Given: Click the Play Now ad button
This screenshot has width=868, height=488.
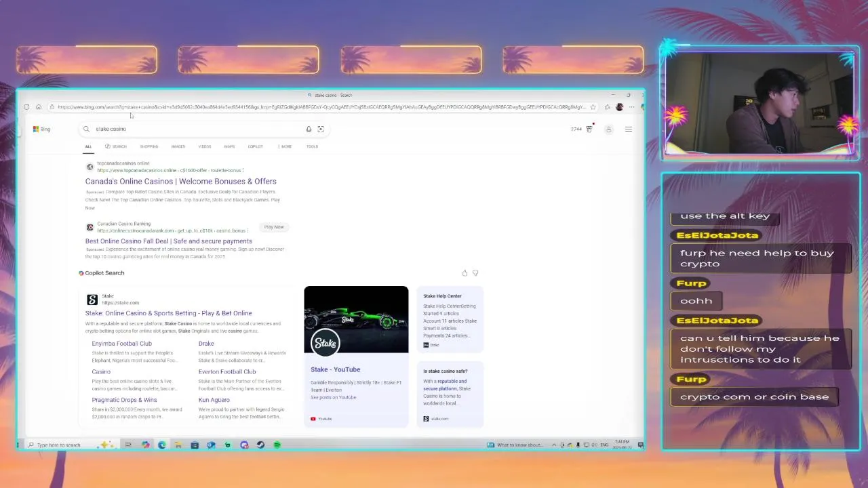Looking at the screenshot, I should tap(274, 227).
